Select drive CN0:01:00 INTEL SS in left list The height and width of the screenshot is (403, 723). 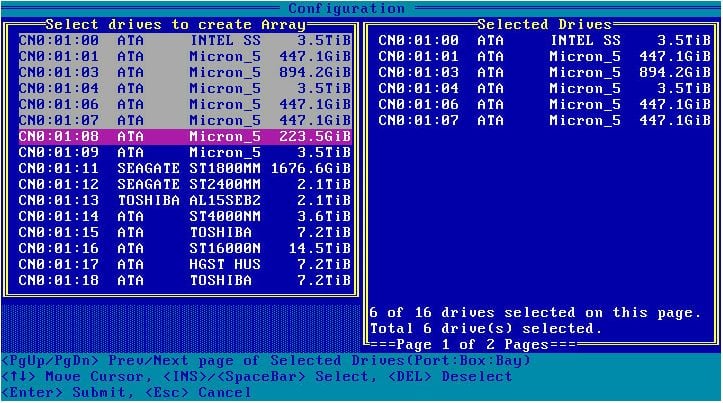[185, 40]
